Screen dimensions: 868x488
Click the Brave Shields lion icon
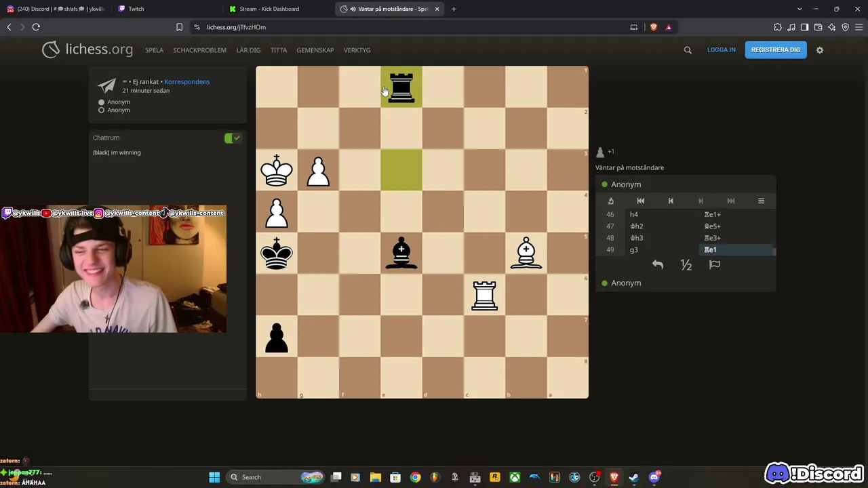654,27
